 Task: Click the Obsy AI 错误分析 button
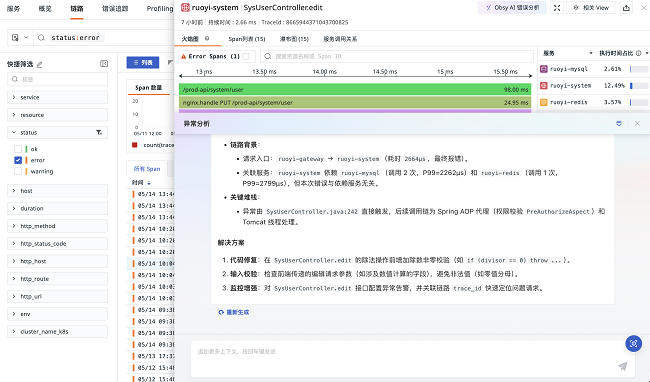pyautogui.click(x=512, y=8)
